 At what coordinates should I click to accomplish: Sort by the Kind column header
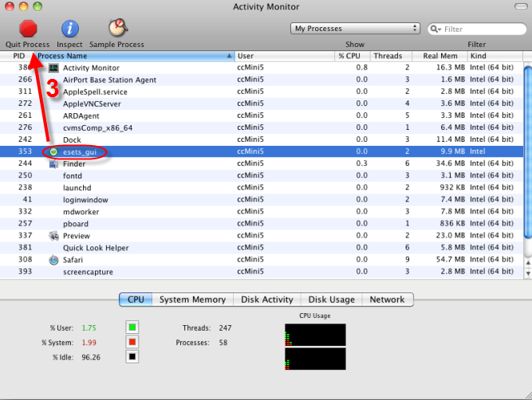(x=495, y=56)
